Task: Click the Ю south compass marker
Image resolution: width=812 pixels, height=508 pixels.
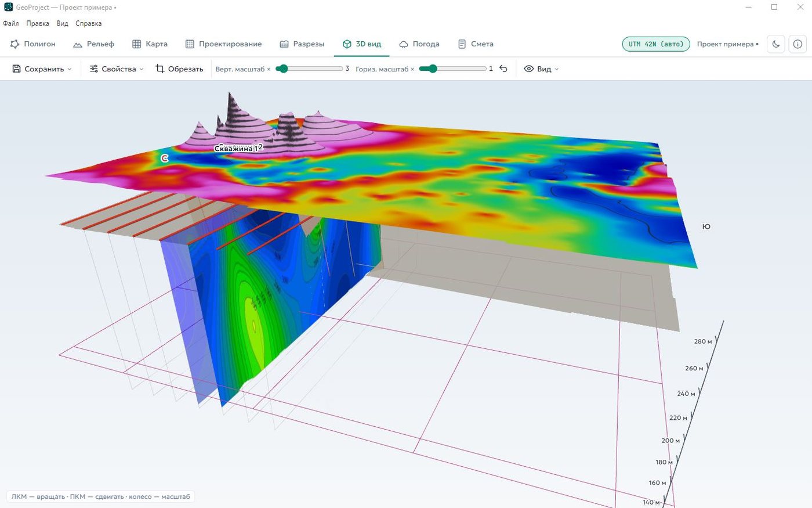Action: tap(706, 226)
